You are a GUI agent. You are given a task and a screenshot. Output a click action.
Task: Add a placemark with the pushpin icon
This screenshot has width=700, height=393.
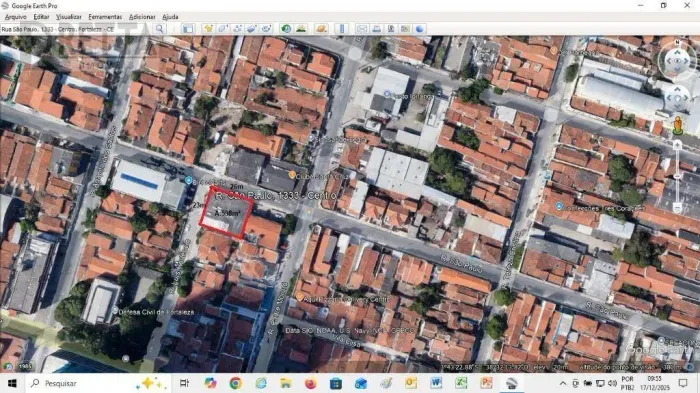pos(208,29)
